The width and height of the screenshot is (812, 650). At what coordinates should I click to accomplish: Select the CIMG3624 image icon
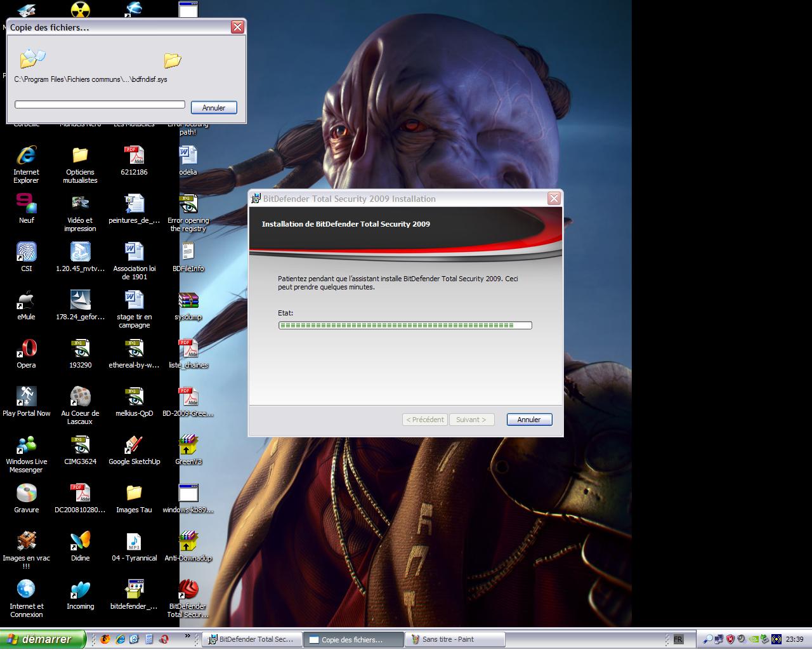point(80,449)
